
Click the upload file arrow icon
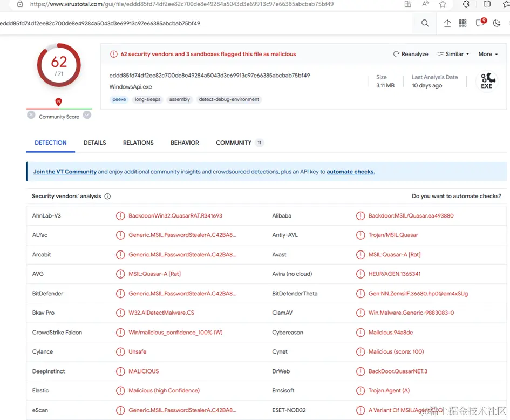[447, 23]
